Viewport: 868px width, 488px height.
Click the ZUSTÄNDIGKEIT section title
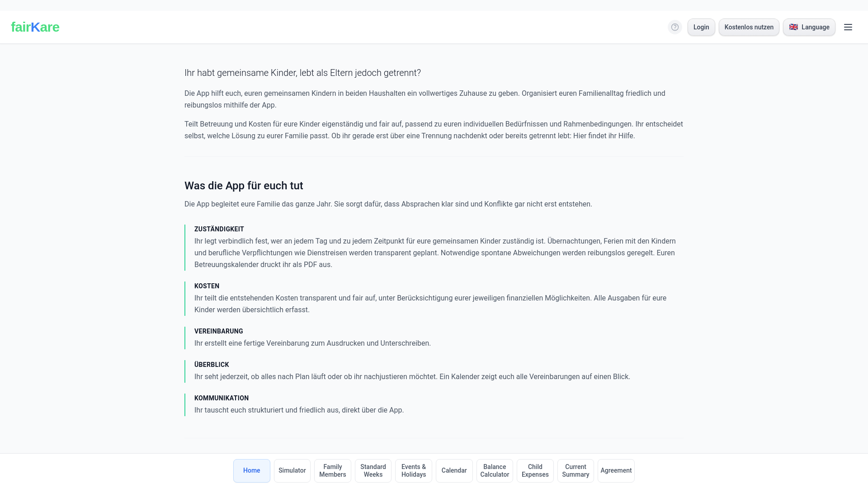[219, 229]
